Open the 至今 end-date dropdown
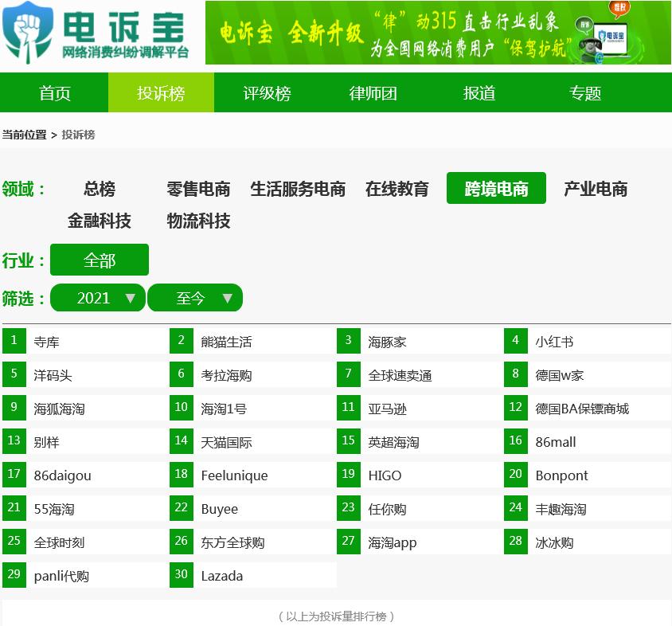This screenshot has height=626, width=672. 195,297
